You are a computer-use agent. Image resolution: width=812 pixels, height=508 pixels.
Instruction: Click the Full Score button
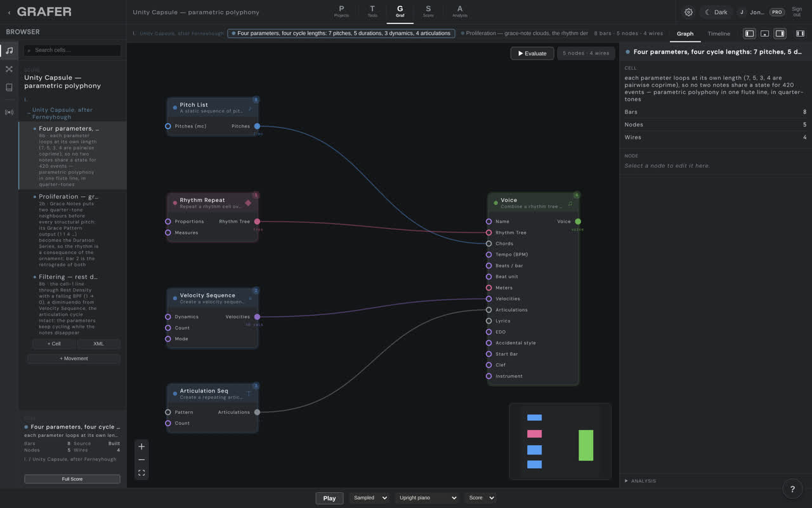tap(72, 479)
